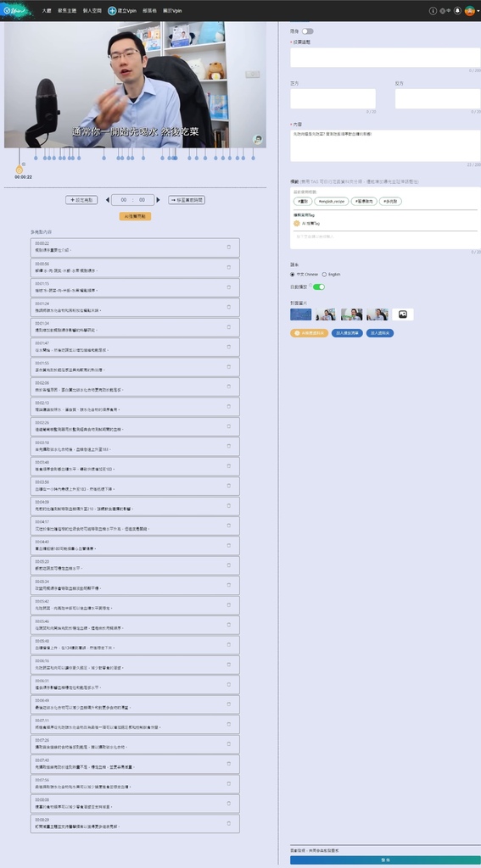481x868 pixels.
Task: Click the 移至當前時間 button
Action: (187, 200)
